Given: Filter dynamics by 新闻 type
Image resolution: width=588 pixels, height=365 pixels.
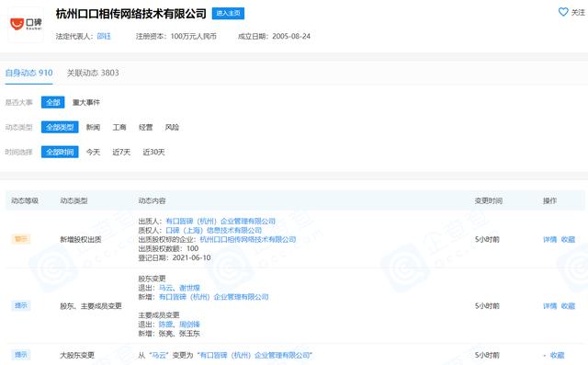Looking at the screenshot, I should click(93, 127).
